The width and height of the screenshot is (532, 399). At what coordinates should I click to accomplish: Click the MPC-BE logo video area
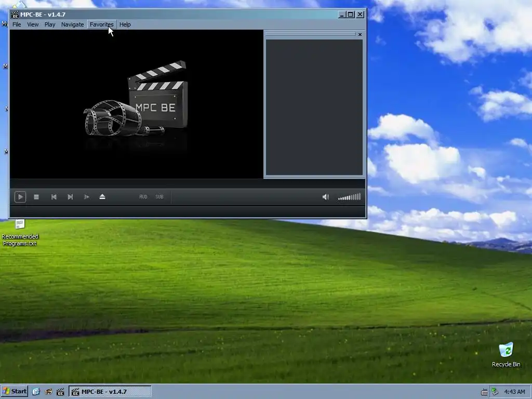click(x=137, y=104)
